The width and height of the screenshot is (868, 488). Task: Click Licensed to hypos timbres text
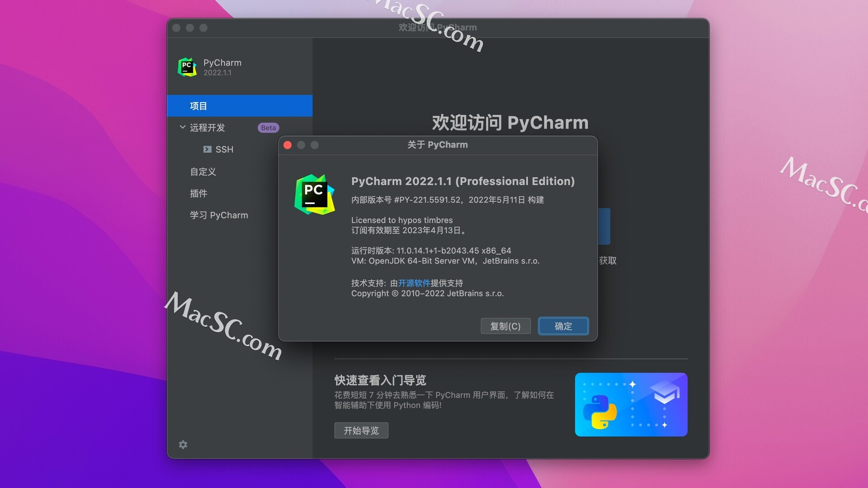[x=402, y=220]
